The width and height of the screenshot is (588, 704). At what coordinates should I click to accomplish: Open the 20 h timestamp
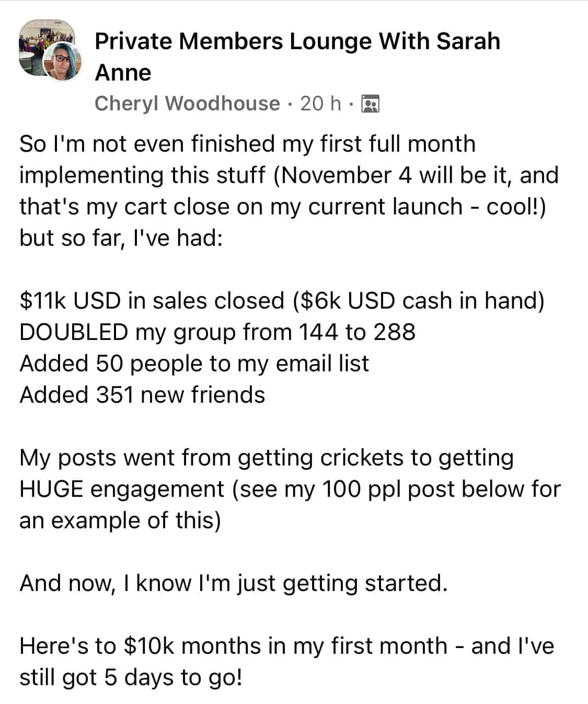point(320,104)
